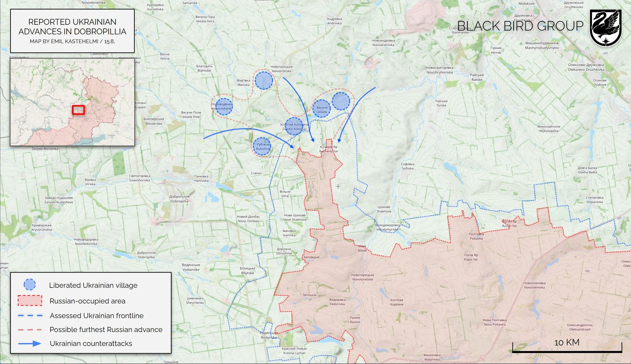This screenshot has width=631, height=364.
Task: Click the Shakhove town label
Action: click(x=384, y=209)
